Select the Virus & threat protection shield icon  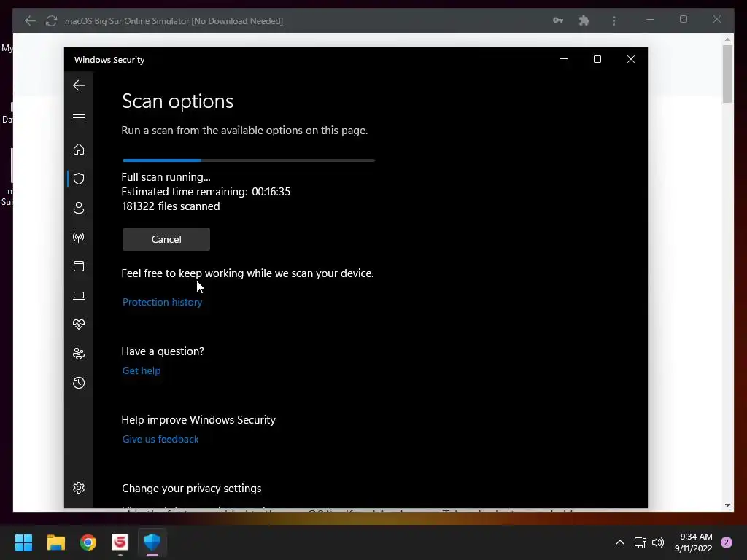coord(79,179)
